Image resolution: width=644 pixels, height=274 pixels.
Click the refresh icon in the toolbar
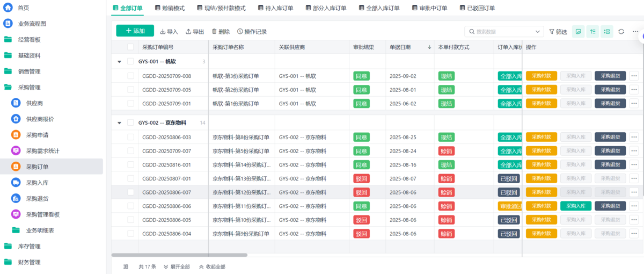[621, 32]
